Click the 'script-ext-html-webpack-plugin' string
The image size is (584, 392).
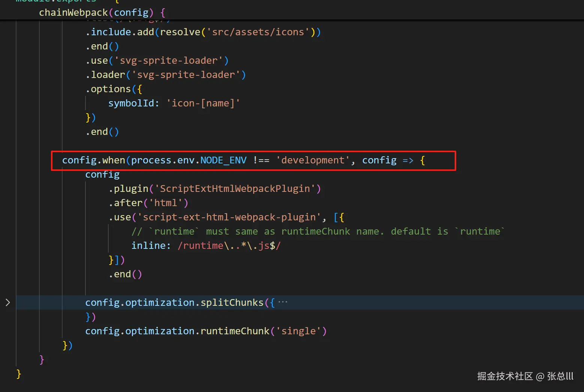[229, 217]
